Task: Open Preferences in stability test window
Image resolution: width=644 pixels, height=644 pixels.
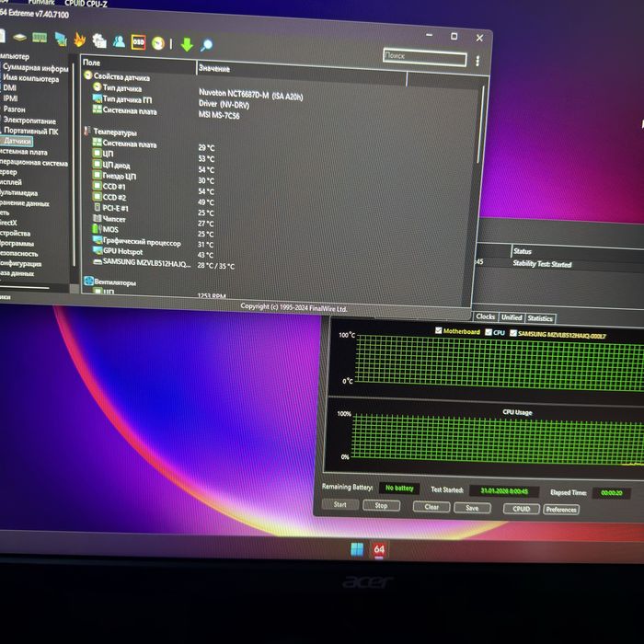Action: coord(561,510)
